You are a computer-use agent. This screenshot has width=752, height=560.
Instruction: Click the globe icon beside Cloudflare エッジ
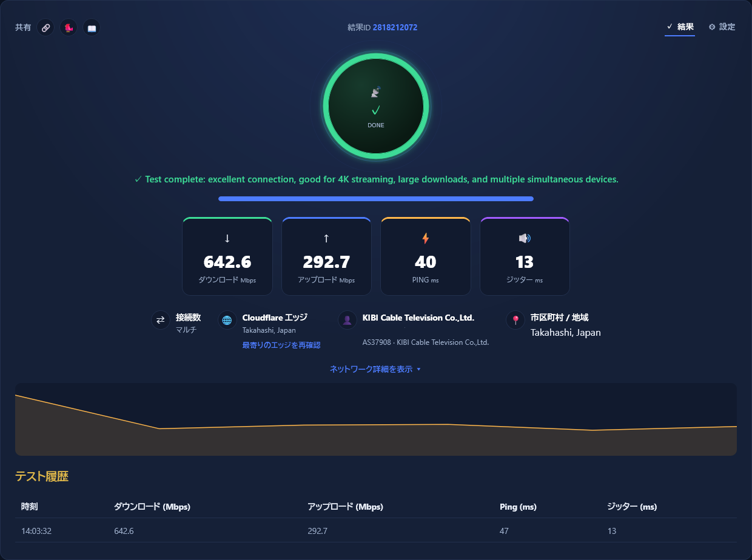[227, 320]
